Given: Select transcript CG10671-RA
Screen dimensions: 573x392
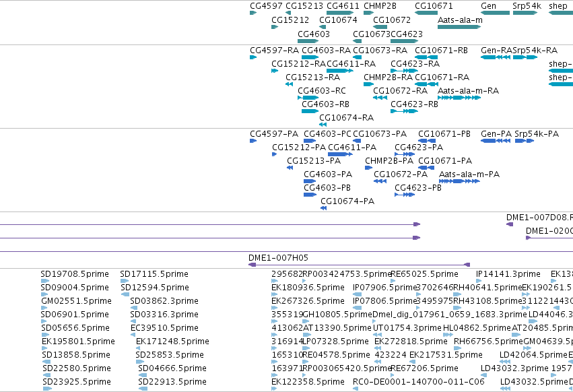Looking at the screenshot, I should [442, 77].
